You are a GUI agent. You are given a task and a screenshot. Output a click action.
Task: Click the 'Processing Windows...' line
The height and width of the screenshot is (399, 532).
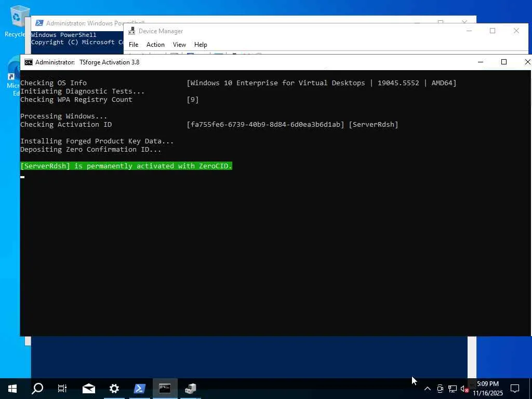(x=64, y=116)
